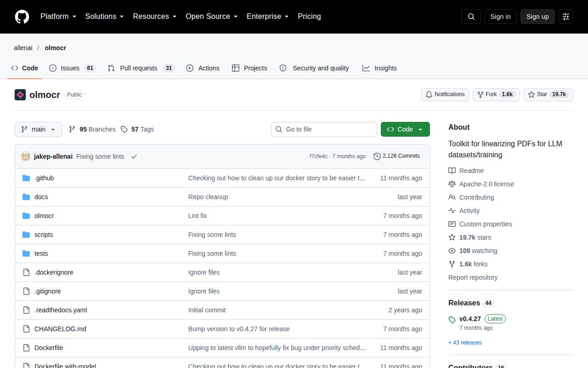Click the green check status icon
Screen dimensions: 588x368
click(x=134, y=156)
